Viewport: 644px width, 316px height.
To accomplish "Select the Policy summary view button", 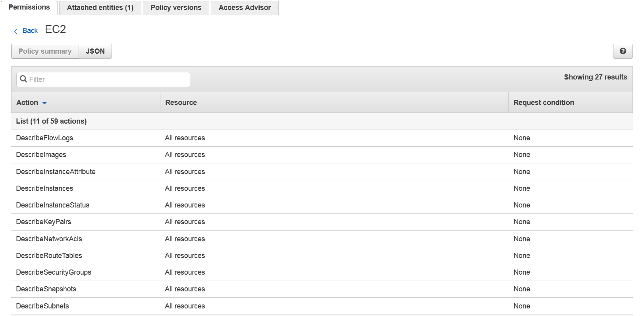I will [45, 51].
